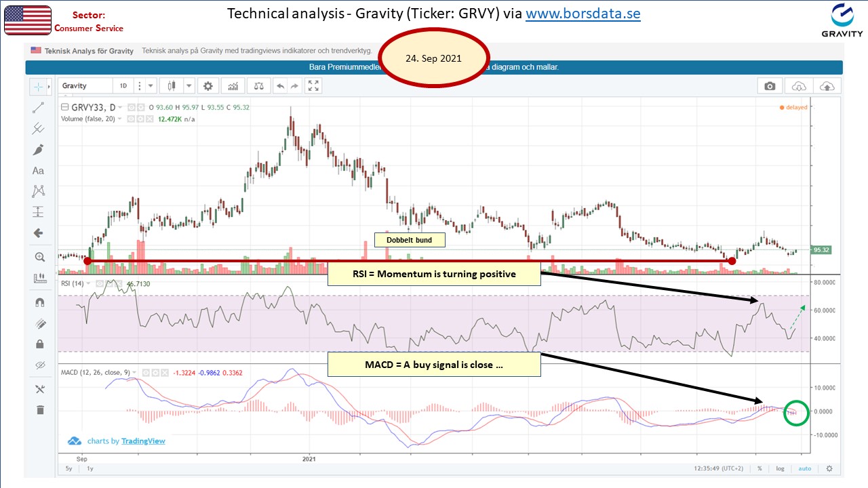Viewport: 868px width, 488px height.
Task: Click the 12:35:49 (UTC+2) timezone clock
Action: coord(719,468)
